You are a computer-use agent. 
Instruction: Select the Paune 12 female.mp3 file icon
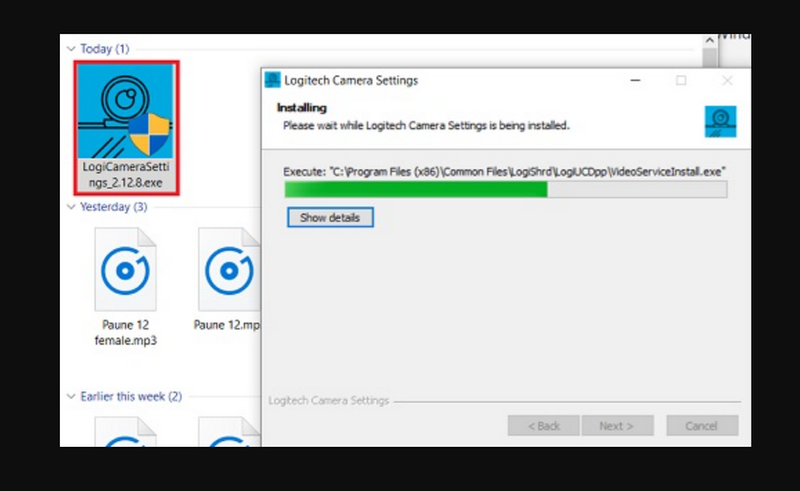click(125, 269)
